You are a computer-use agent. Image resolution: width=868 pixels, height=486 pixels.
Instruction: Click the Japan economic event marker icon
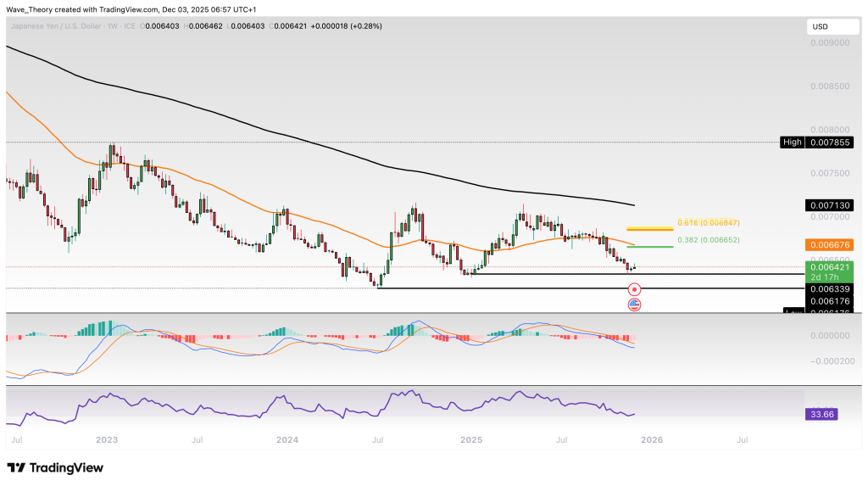click(x=634, y=290)
